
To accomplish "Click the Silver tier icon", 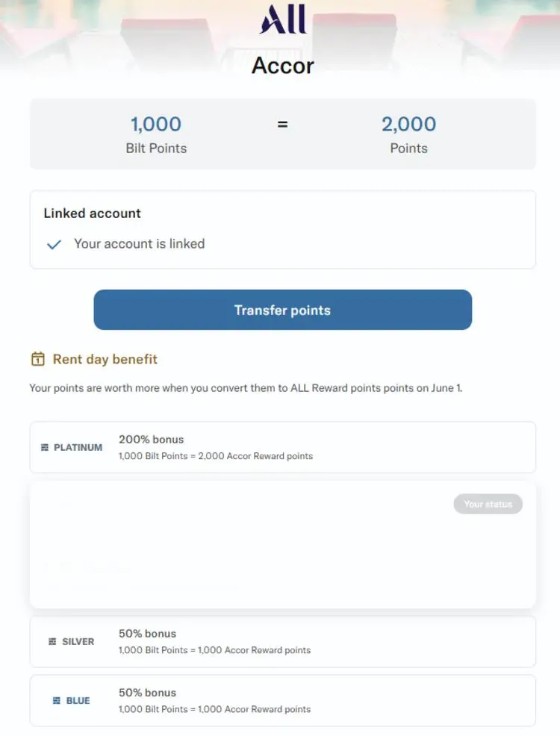I will [x=52, y=641].
